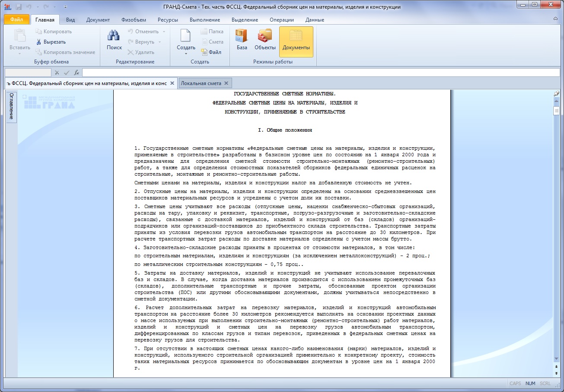Switch to the Физобъем ribbon tab
The image size is (564, 392).
click(134, 20)
